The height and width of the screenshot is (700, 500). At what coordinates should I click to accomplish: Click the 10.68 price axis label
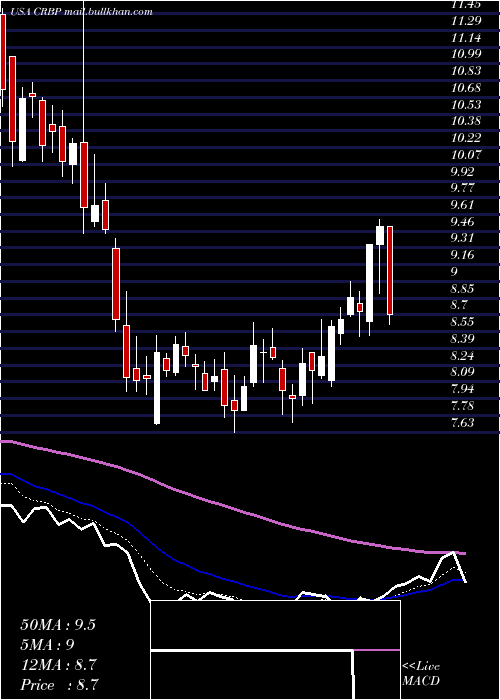[466, 88]
